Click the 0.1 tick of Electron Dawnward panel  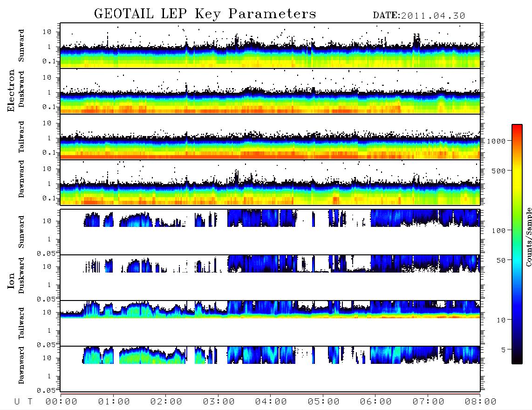49,198
